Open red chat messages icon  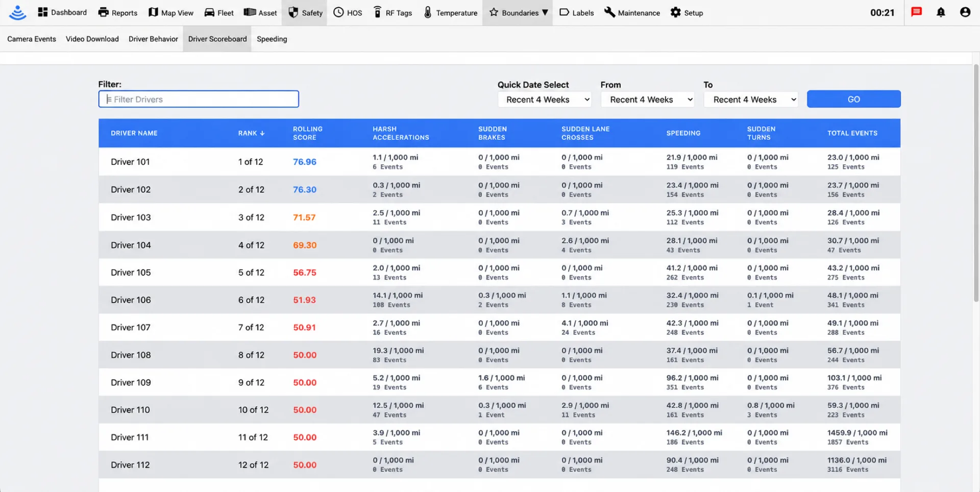click(x=917, y=12)
